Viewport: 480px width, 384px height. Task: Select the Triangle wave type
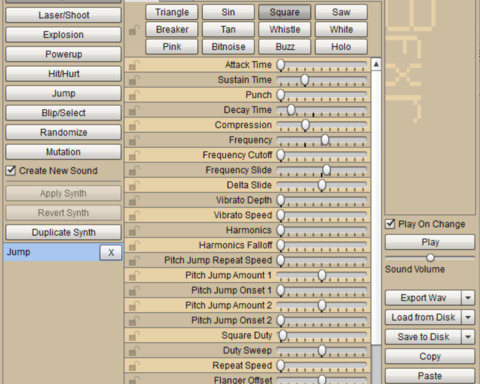click(172, 12)
